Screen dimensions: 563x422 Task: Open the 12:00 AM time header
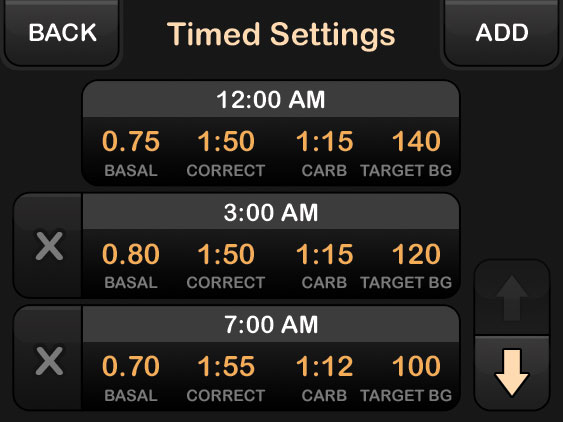point(271,99)
